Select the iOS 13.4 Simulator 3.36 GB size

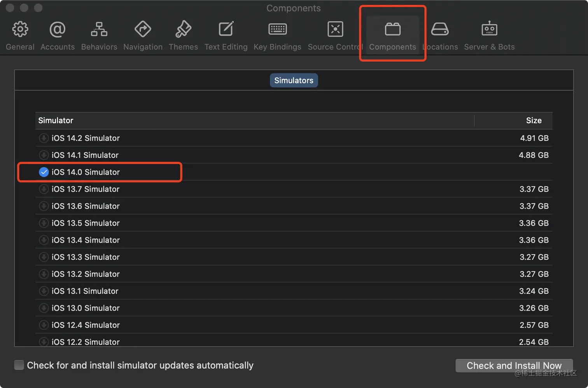pyautogui.click(x=534, y=240)
